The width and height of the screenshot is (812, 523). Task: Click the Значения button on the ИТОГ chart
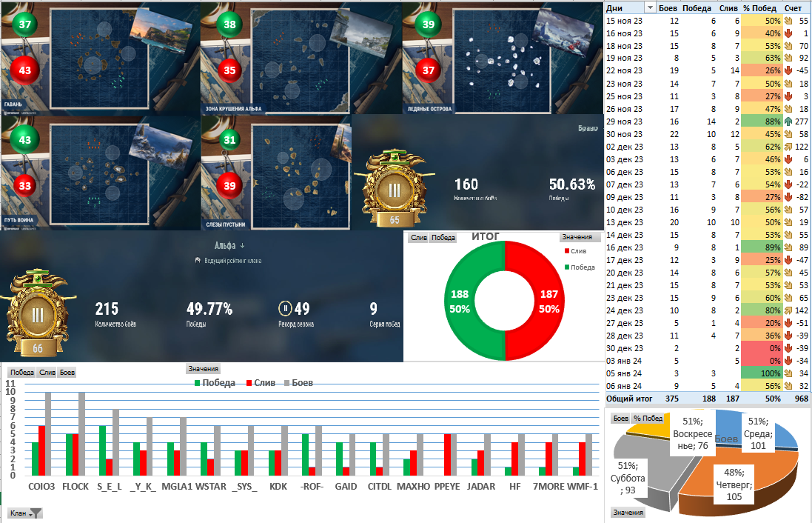click(577, 237)
